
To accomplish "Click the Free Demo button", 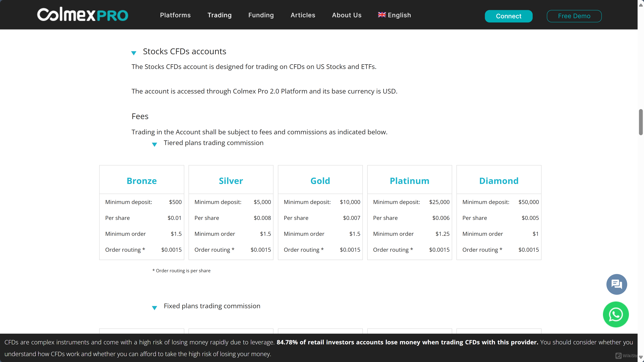I will (574, 16).
